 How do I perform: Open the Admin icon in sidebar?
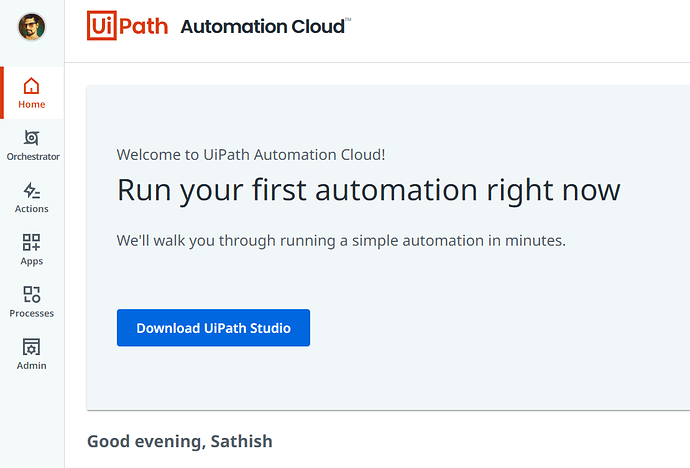pos(32,347)
